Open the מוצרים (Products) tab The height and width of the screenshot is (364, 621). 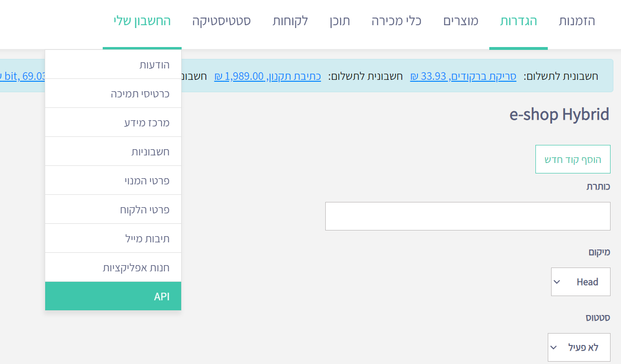tap(461, 21)
